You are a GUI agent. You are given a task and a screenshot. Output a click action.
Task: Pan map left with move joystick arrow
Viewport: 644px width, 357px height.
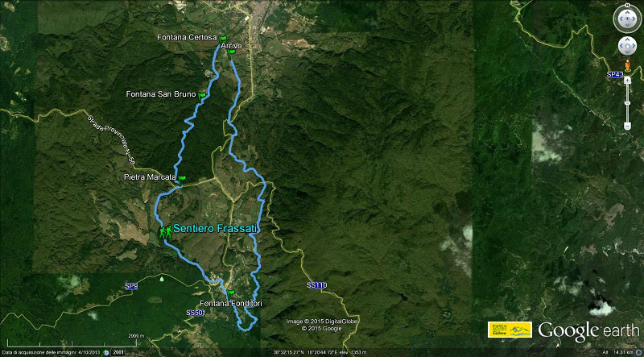(621, 46)
